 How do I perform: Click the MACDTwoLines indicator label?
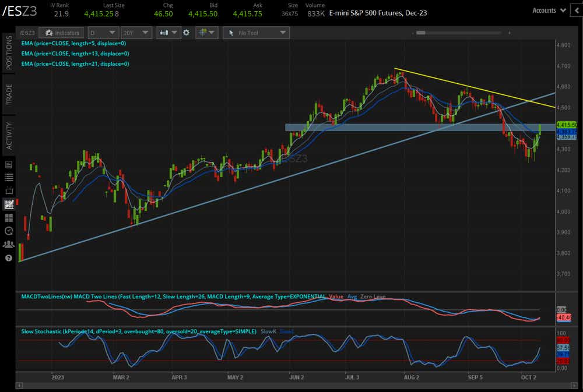click(173, 296)
